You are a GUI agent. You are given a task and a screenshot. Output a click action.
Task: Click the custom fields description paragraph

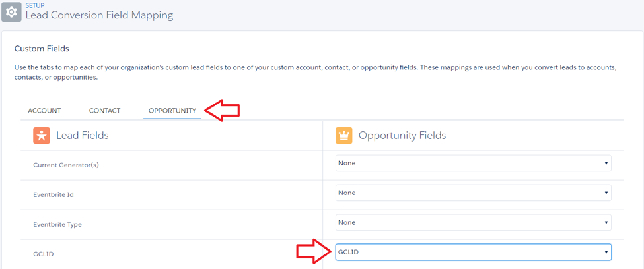pyautogui.click(x=315, y=72)
